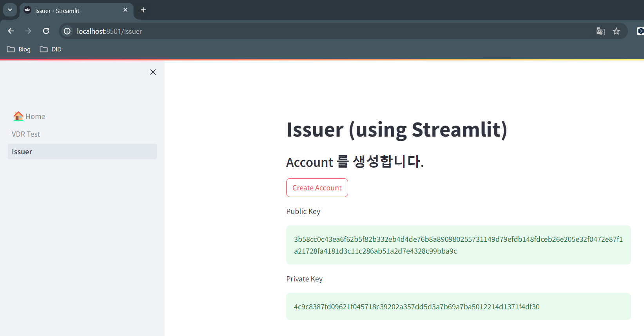The image size is (644, 336).
Task: View site information icon in the address bar
Action: (x=67, y=31)
